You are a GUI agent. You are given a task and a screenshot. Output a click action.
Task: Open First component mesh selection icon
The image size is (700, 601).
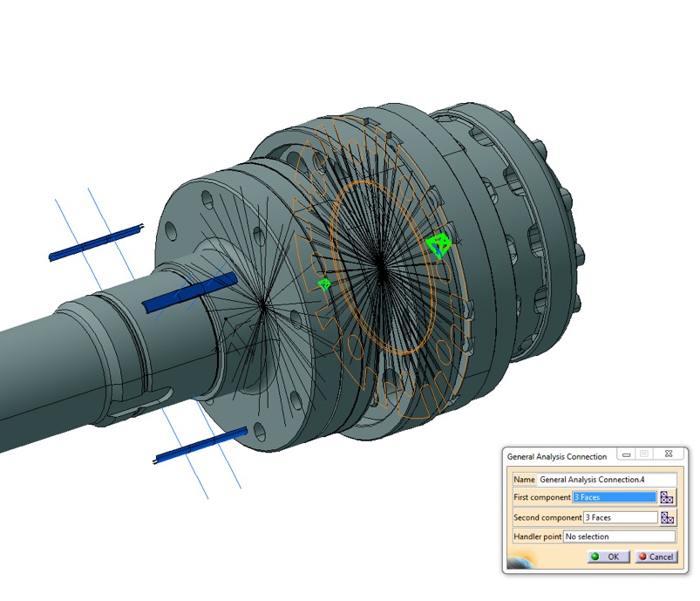coord(667,497)
